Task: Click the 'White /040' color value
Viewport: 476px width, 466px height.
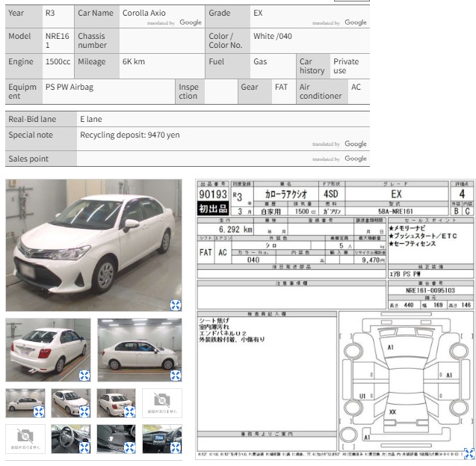Action: (273, 36)
